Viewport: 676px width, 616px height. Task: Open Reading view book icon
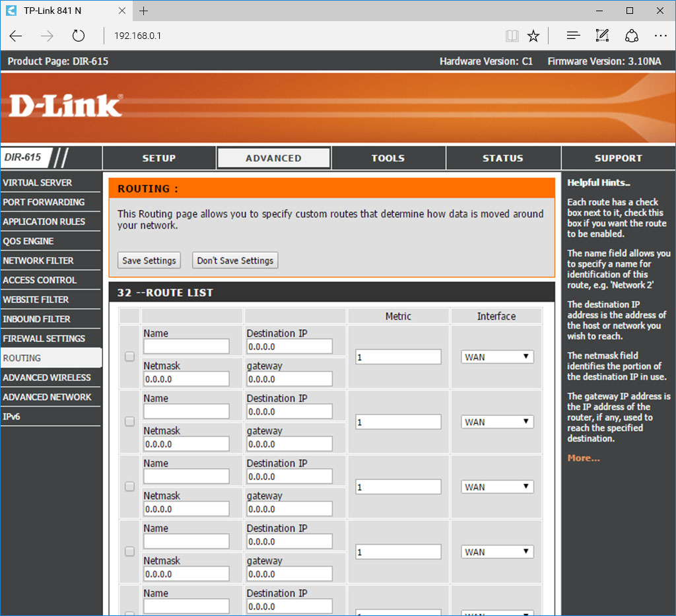512,36
